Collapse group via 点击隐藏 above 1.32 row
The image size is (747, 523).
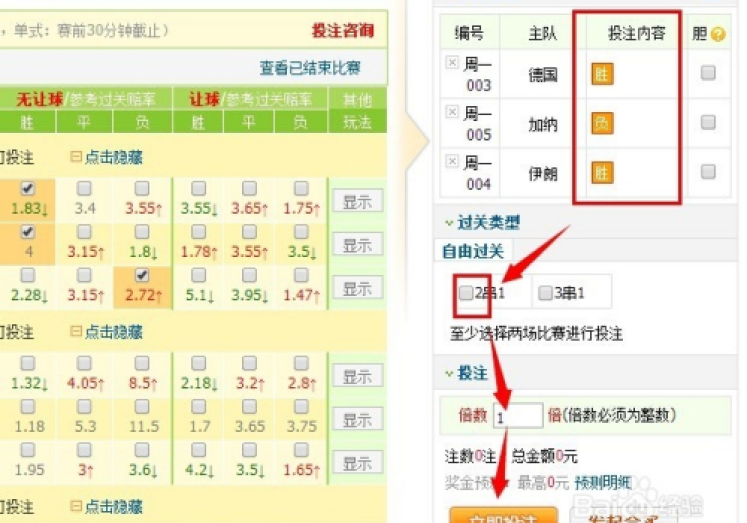coord(107,332)
